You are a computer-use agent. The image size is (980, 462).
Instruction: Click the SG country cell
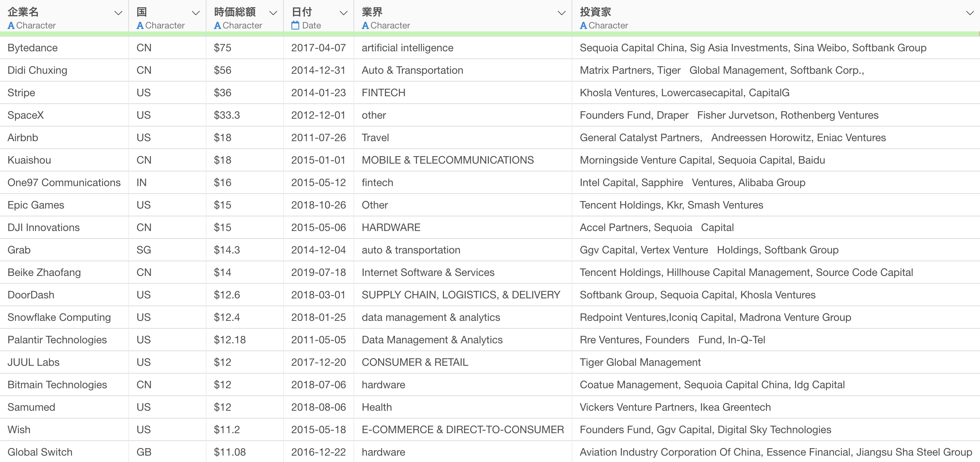tap(168, 250)
